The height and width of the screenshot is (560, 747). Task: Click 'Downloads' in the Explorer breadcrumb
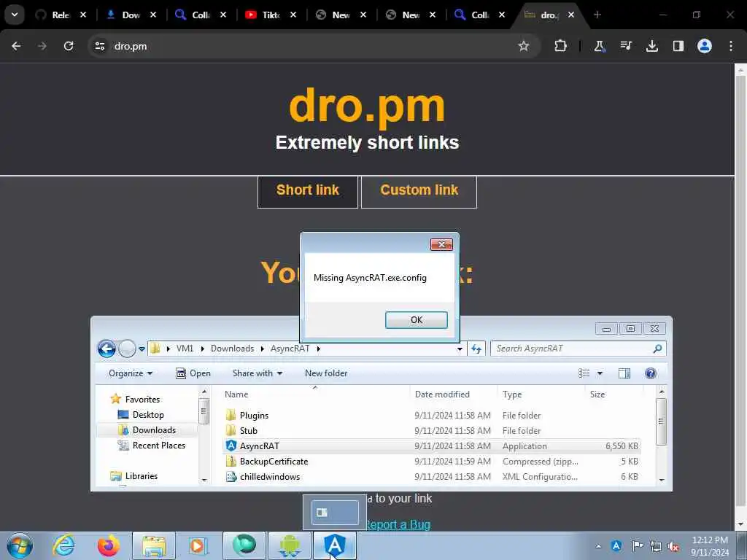(232, 349)
